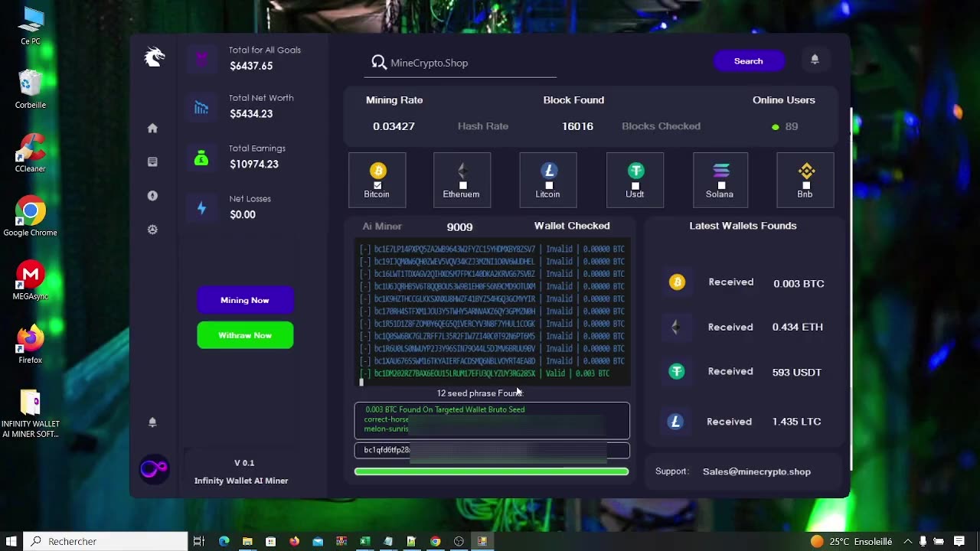Click the bc1qfd6tfp wallet address field

492,450
